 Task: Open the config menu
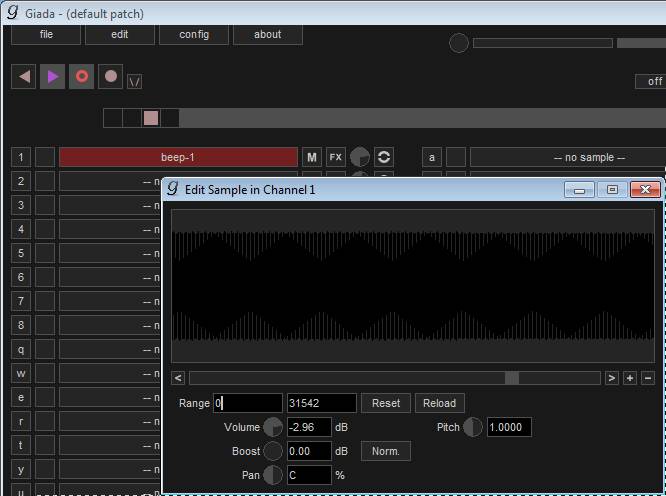194,34
